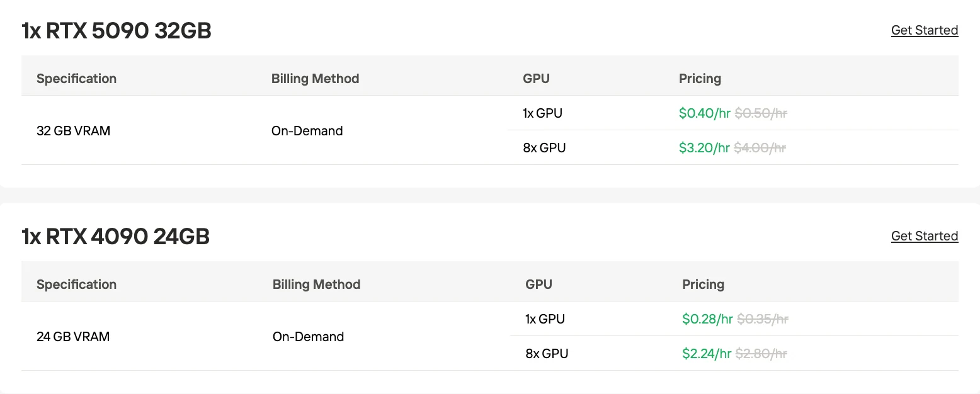
Task: Click 1x GPU in the RTX 4090 table
Action: [x=545, y=319]
